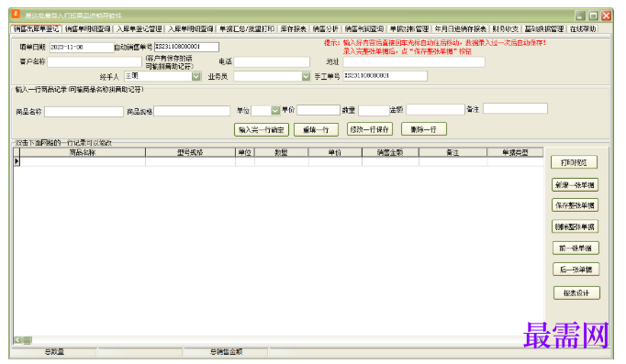Screen dimensions: 626x364
Task: Click the 删除一行 button
Action: (423, 129)
